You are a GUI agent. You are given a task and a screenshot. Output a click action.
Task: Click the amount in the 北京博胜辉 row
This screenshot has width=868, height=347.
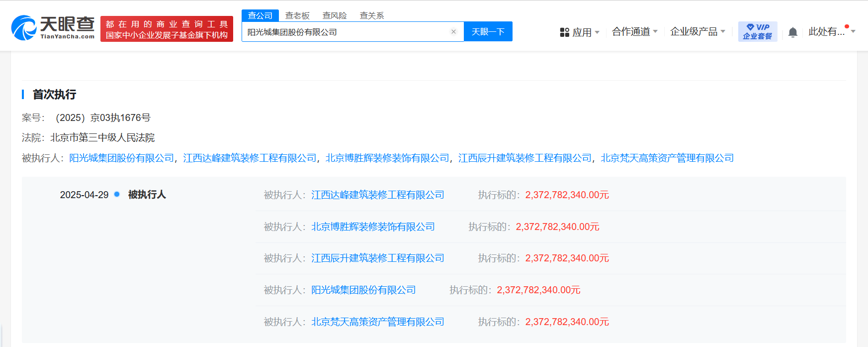[558, 227]
